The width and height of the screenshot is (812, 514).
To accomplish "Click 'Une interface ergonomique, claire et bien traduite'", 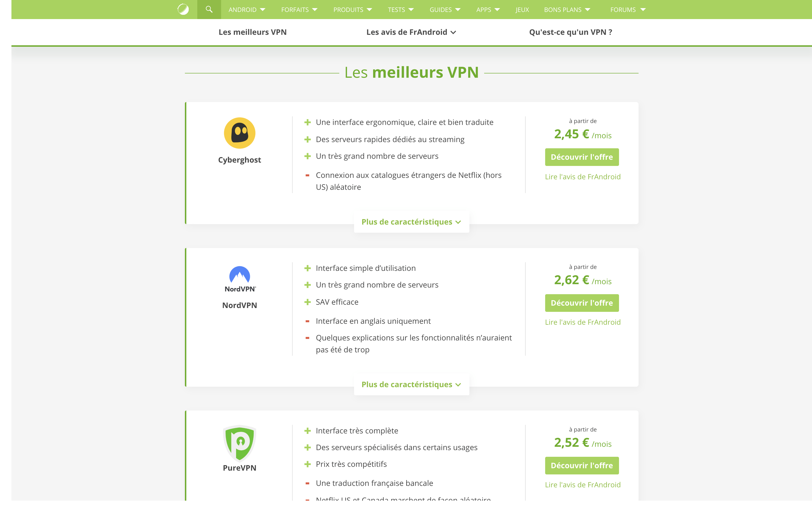I will coord(404,122).
